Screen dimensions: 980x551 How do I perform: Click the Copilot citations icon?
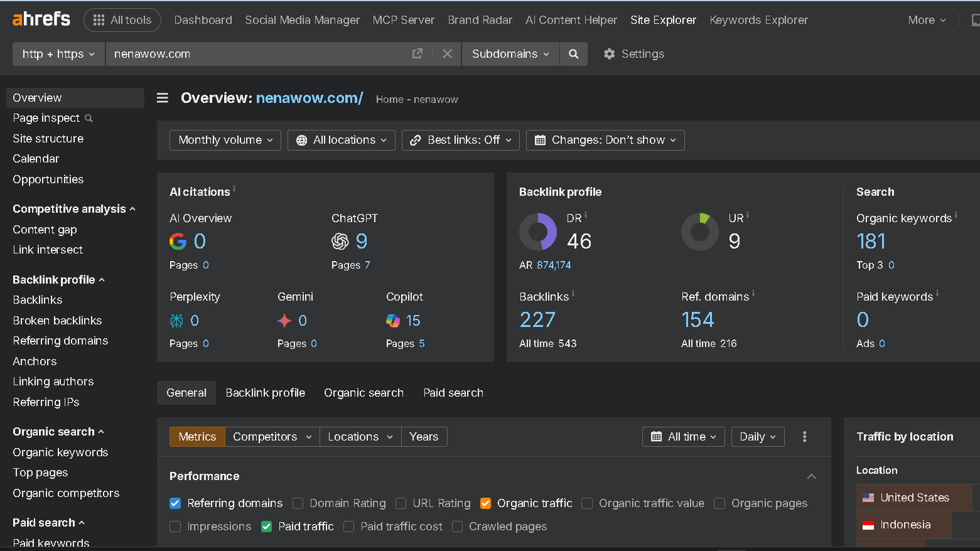(394, 320)
